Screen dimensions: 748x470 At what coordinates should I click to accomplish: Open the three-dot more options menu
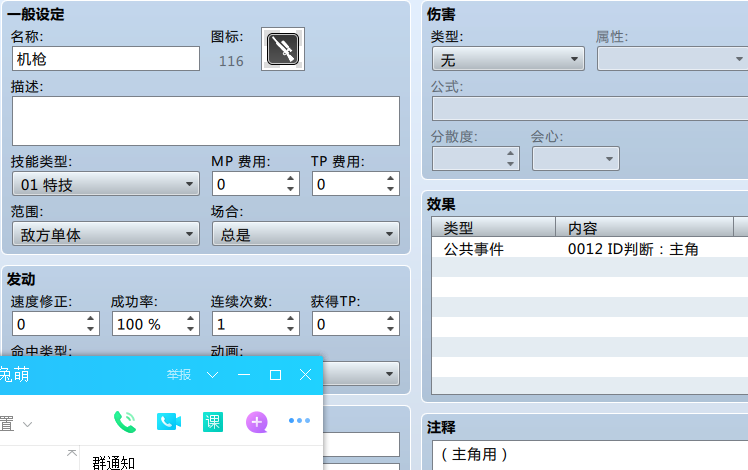[x=300, y=421]
